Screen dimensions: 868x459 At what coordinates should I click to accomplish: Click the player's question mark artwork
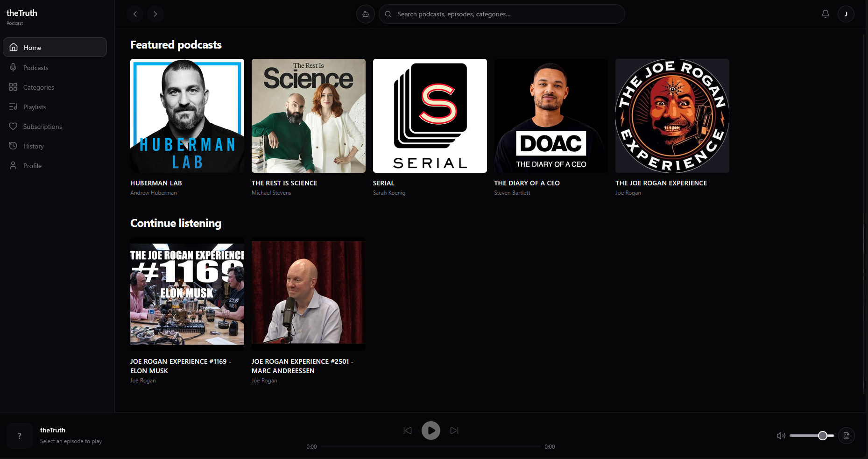(20, 436)
